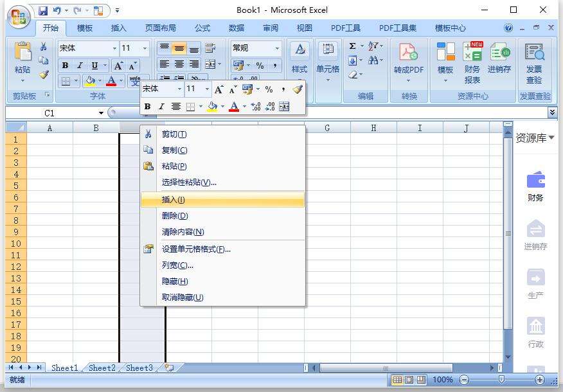
Task: Click the 样式 styles icon
Action: (299, 49)
